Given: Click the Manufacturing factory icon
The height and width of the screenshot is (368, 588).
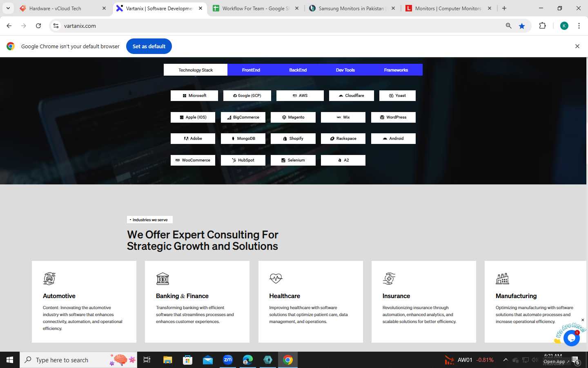Looking at the screenshot, I should click(502, 278).
